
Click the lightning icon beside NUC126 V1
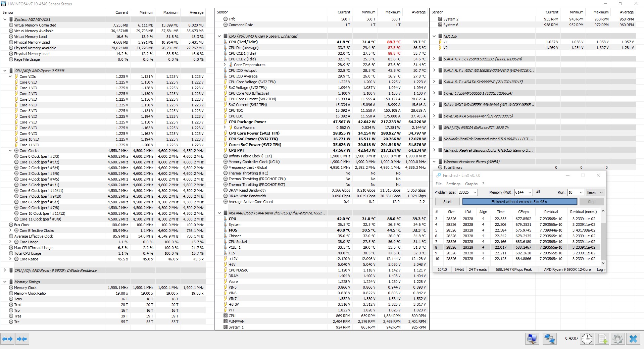pyautogui.click(x=440, y=42)
